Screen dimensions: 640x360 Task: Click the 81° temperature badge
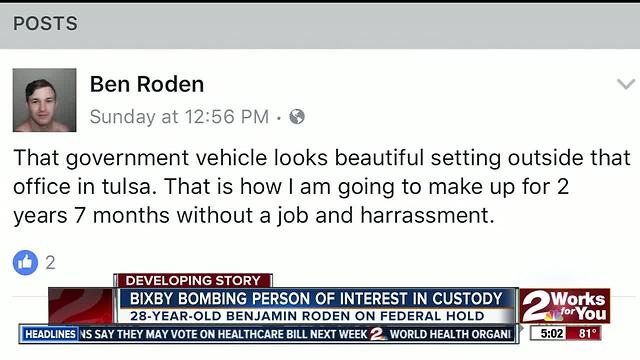pos(587,333)
